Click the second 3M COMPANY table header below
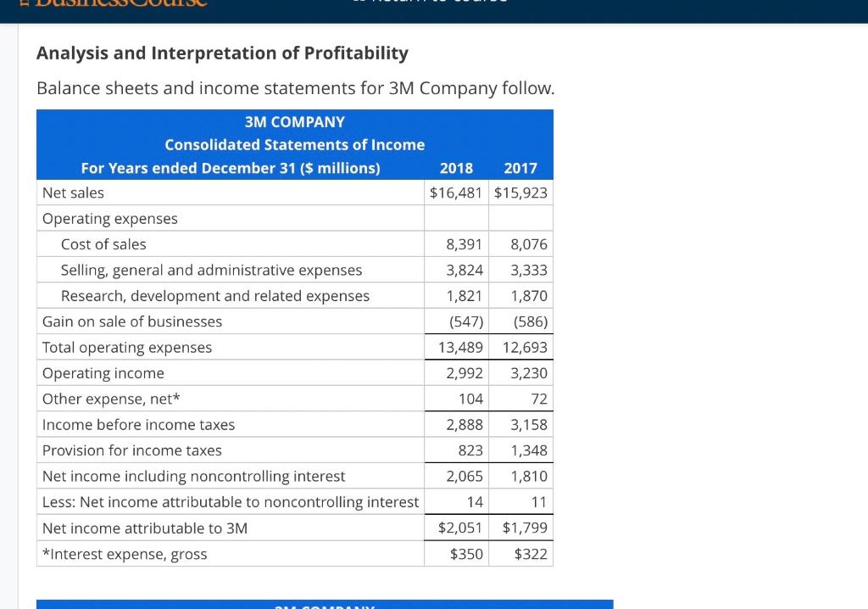The width and height of the screenshot is (868, 609). click(325, 606)
